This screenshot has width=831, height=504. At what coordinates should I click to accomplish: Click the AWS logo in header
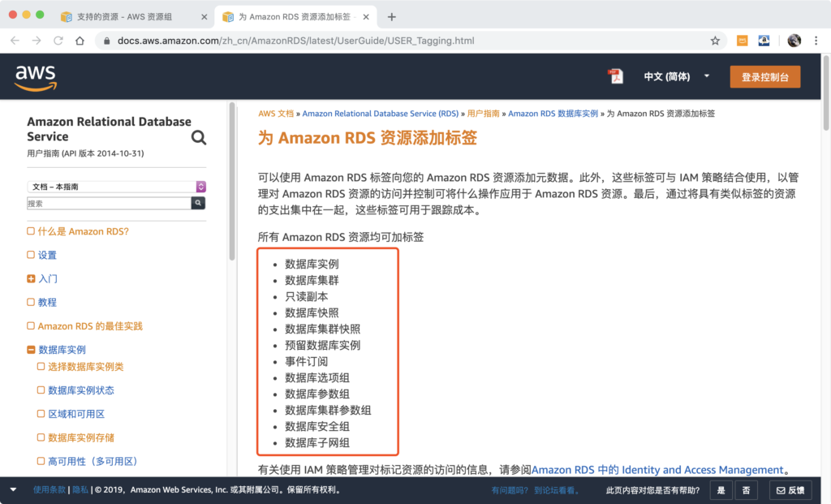[x=36, y=78]
